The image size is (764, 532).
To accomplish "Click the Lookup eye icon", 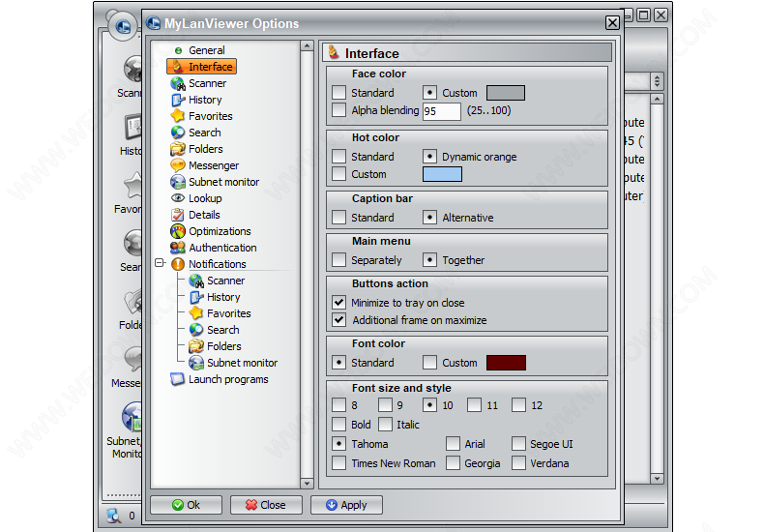I will tap(178, 198).
